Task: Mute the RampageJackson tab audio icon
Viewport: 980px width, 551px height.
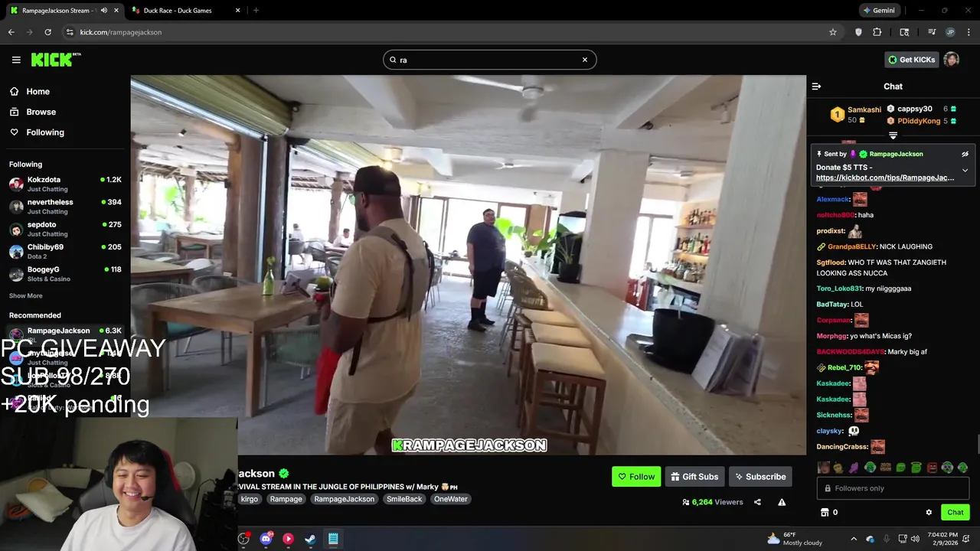Action: pos(104,11)
